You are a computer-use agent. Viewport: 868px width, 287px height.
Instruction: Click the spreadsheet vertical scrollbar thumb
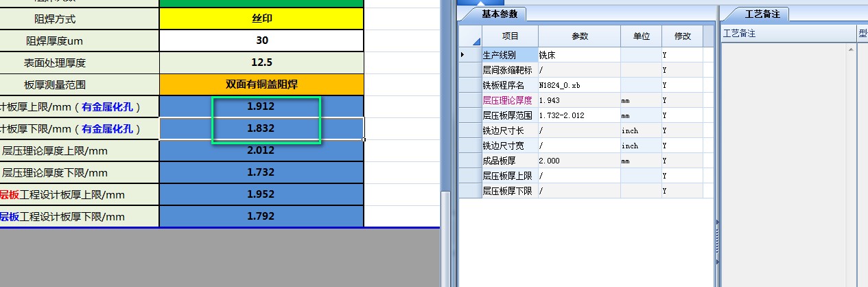[445, 240]
